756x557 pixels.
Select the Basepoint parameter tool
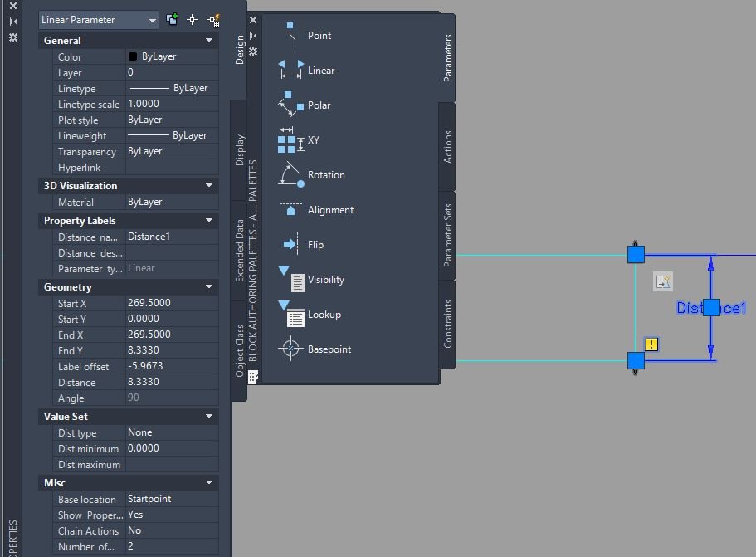click(x=315, y=349)
